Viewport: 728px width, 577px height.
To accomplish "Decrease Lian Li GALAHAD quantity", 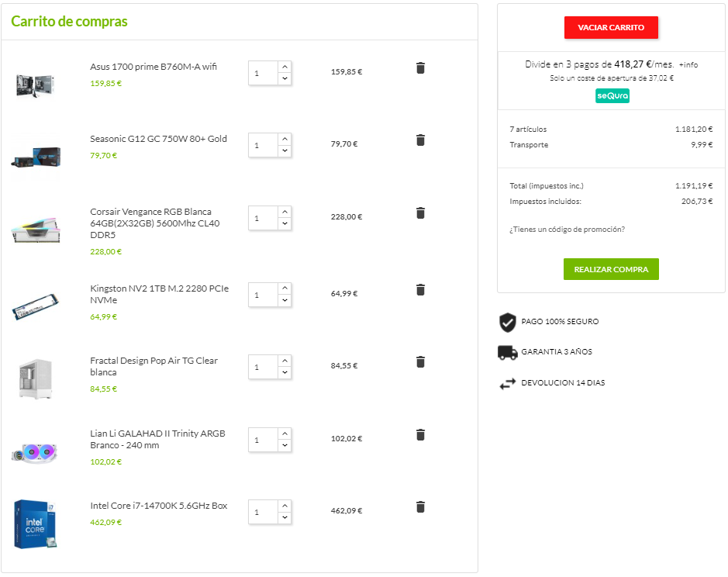I will (285, 445).
